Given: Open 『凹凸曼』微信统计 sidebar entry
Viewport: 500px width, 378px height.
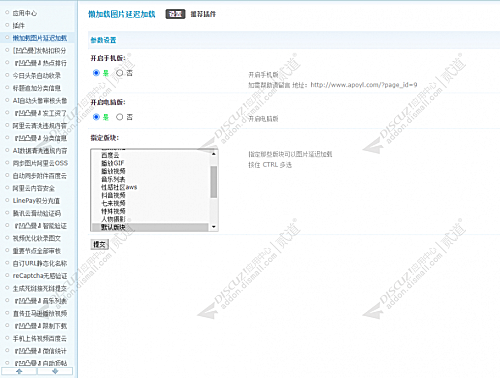Looking at the screenshot, I should (x=40, y=351).
